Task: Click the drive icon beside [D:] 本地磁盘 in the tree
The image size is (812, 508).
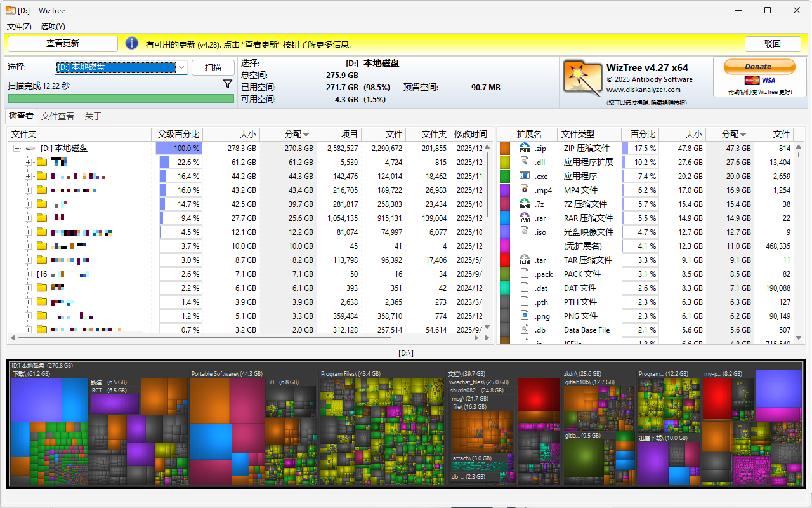Action: (x=30, y=148)
